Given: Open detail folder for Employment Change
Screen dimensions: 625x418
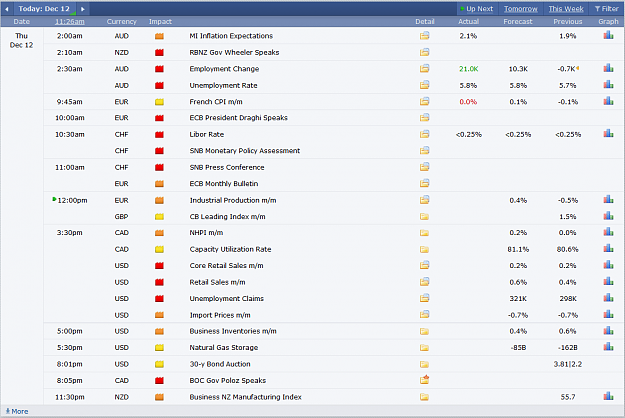Looking at the screenshot, I should [x=425, y=69].
